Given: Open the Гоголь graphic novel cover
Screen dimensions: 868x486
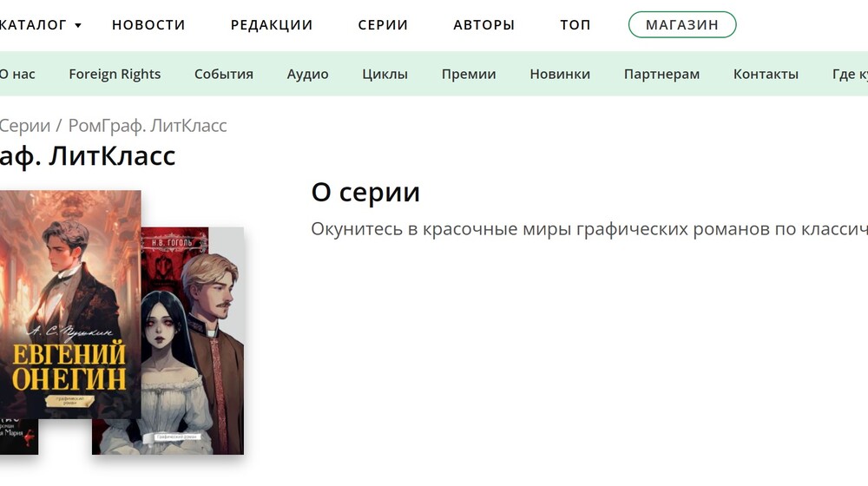Looking at the screenshot, I should pyautogui.click(x=192, y=340).
